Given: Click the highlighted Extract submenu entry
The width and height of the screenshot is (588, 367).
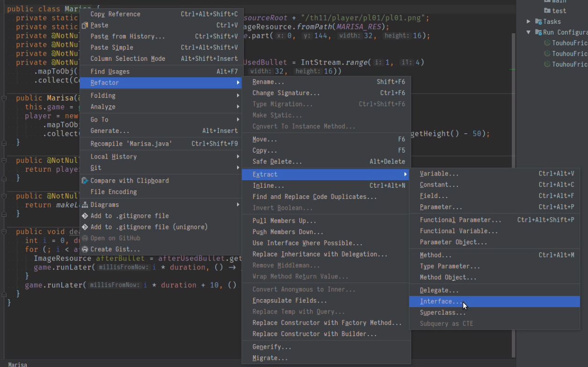Looking at the screenshot, I should (x=326, y=175).
